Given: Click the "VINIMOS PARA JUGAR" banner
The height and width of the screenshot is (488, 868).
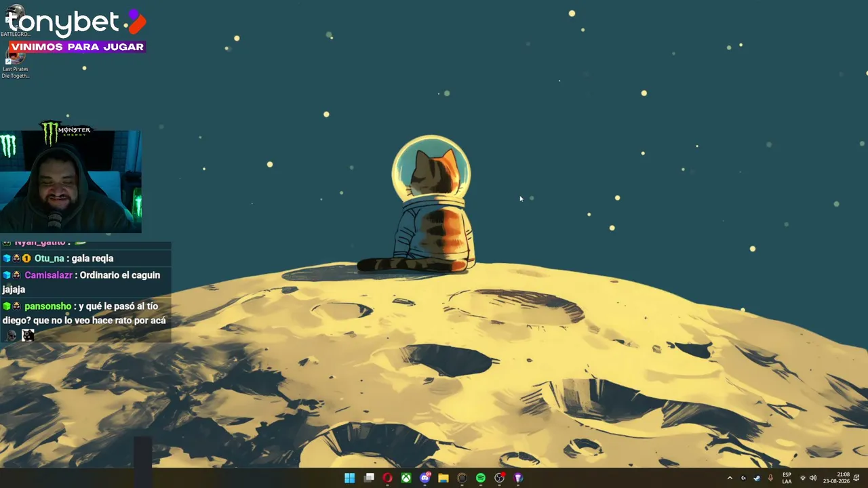Looking at the screenshot, I should (77, 47).
